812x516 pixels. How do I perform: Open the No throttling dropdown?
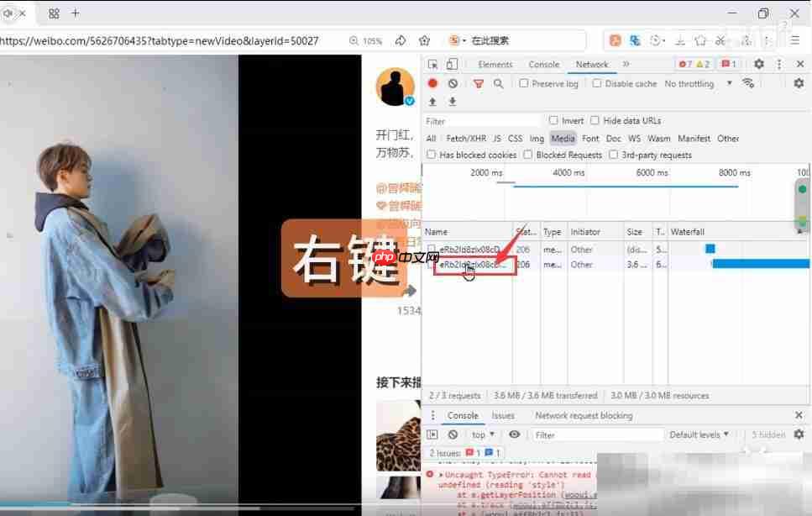pyautogui.click(x=699, y=83)
